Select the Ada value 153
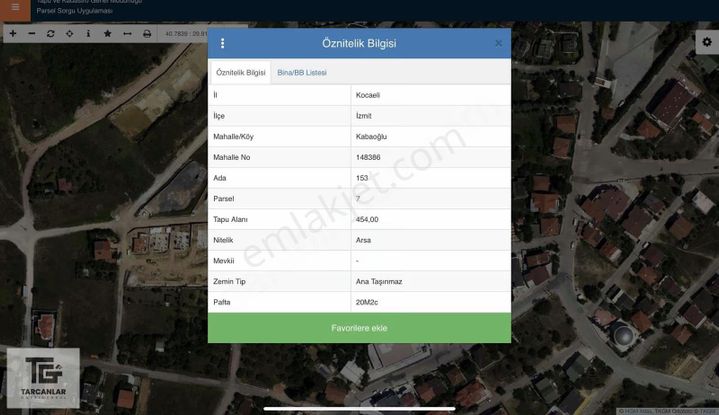Image resolution: width=719 pixels, height=415 pixels. (362, 177)
